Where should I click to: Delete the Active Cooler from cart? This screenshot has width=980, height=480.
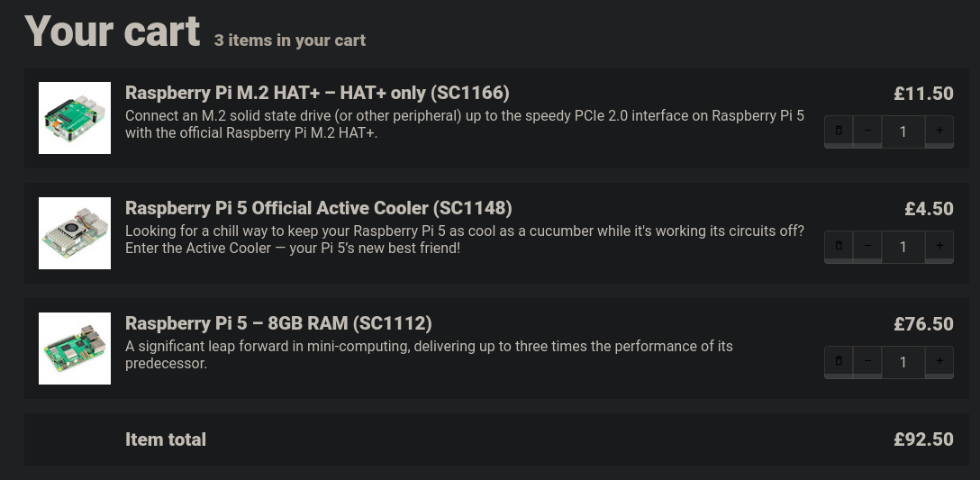click(x=839, y=246)
